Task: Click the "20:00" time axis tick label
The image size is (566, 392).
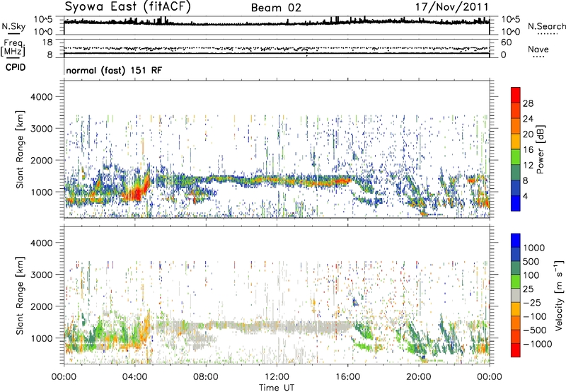Action: (418, 376)
